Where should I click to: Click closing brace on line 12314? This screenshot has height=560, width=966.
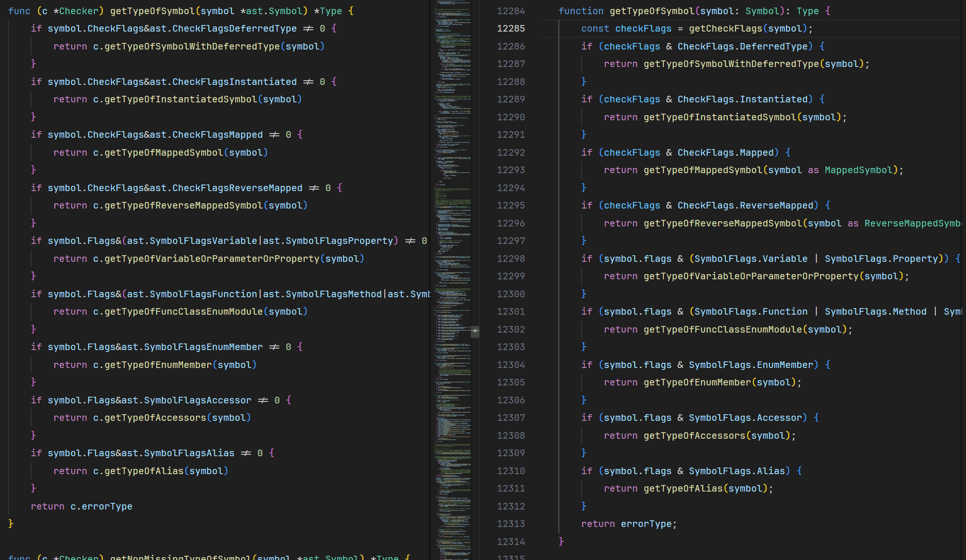click(x=561, y=542)
